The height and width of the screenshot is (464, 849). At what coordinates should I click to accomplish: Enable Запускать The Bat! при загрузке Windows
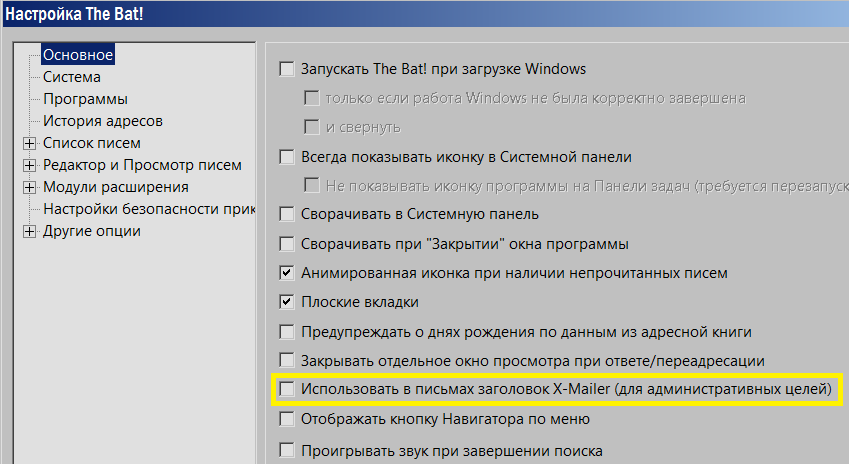point(286,69)
